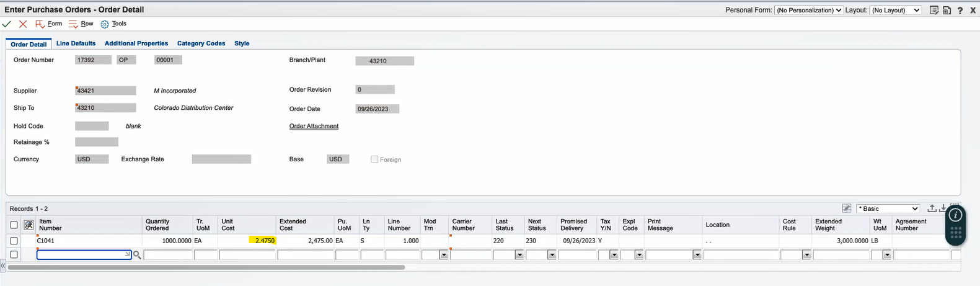Click the new row Quantity Ordered field
The width and height of the screenshot is (980, 286).
[x=168, y=255]
